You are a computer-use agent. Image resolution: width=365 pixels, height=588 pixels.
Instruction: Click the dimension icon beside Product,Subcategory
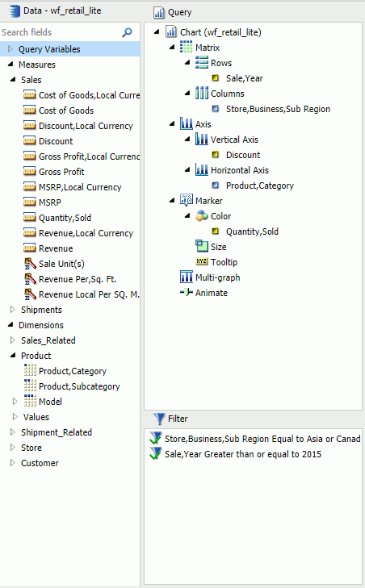(x=30, y=386)
